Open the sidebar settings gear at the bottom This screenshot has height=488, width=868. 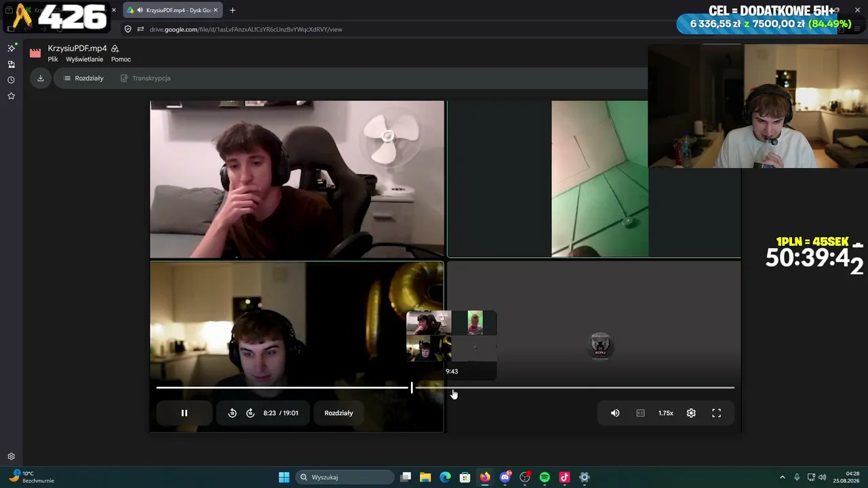tap(12, 457)
